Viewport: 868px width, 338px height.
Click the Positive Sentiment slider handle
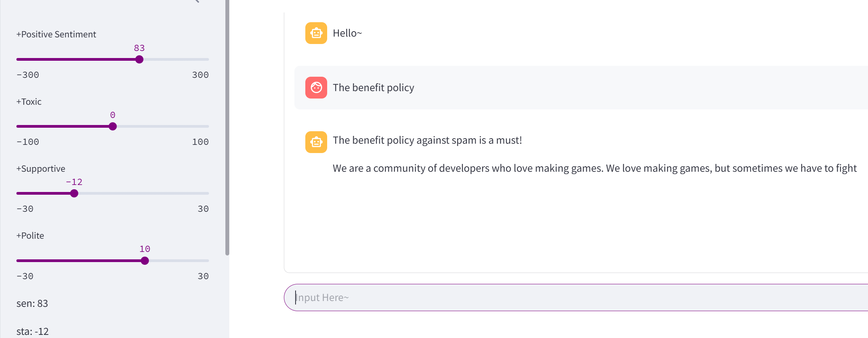pyautogui.click(x=139, y=60)
